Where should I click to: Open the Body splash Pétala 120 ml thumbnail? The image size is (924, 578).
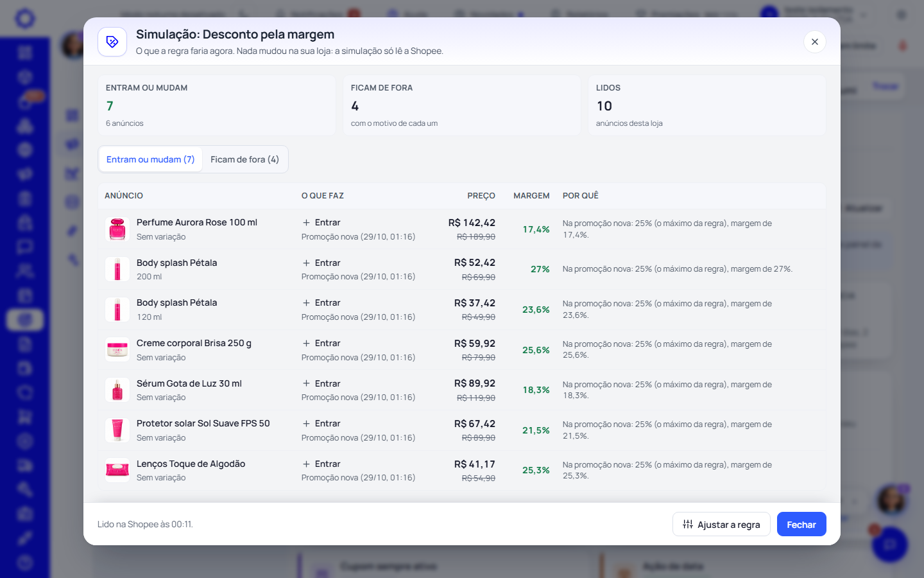pos(117,310)
